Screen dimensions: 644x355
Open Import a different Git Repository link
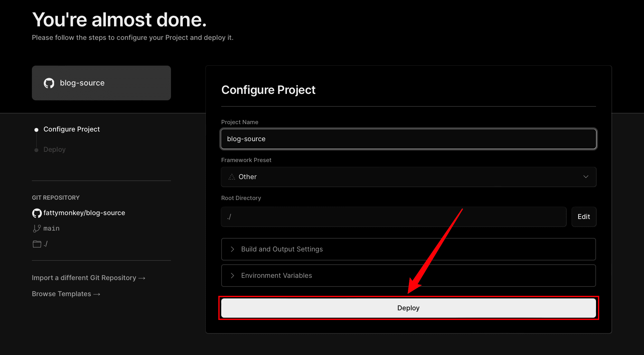coord(89,278)
